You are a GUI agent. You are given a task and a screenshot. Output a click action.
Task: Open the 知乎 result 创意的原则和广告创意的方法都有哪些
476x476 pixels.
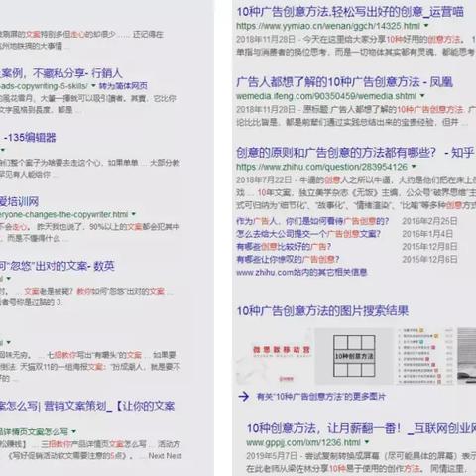(355, 153)
